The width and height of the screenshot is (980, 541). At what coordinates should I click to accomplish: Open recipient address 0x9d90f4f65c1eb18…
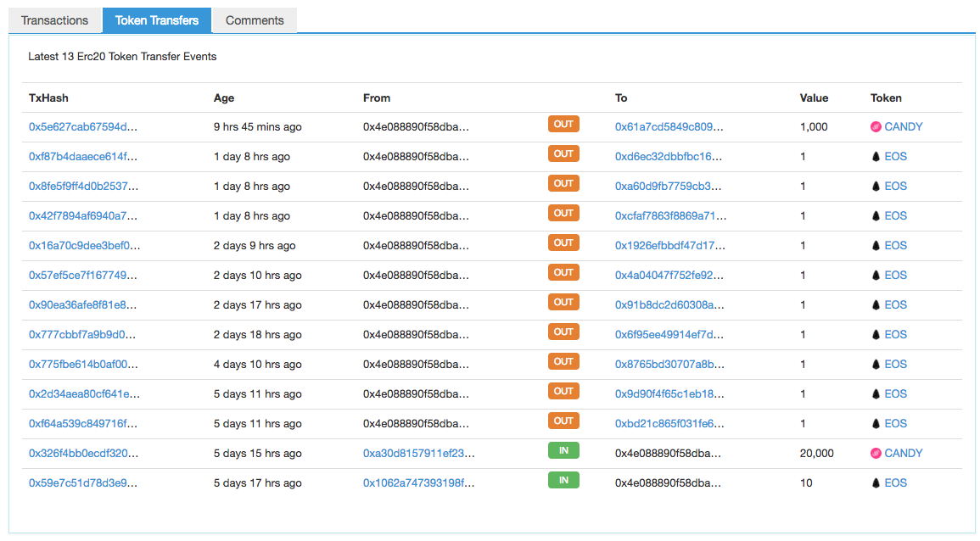pyautogui.click(x=670, y=394)
